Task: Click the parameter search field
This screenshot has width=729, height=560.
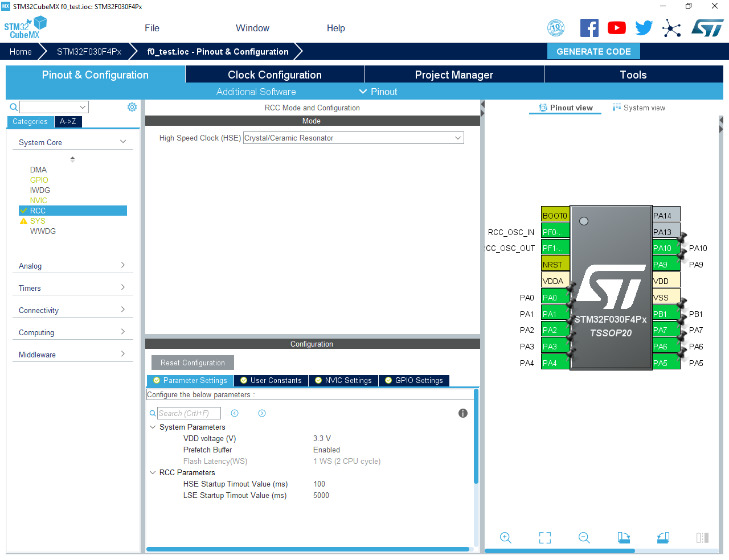Action: 189,413
